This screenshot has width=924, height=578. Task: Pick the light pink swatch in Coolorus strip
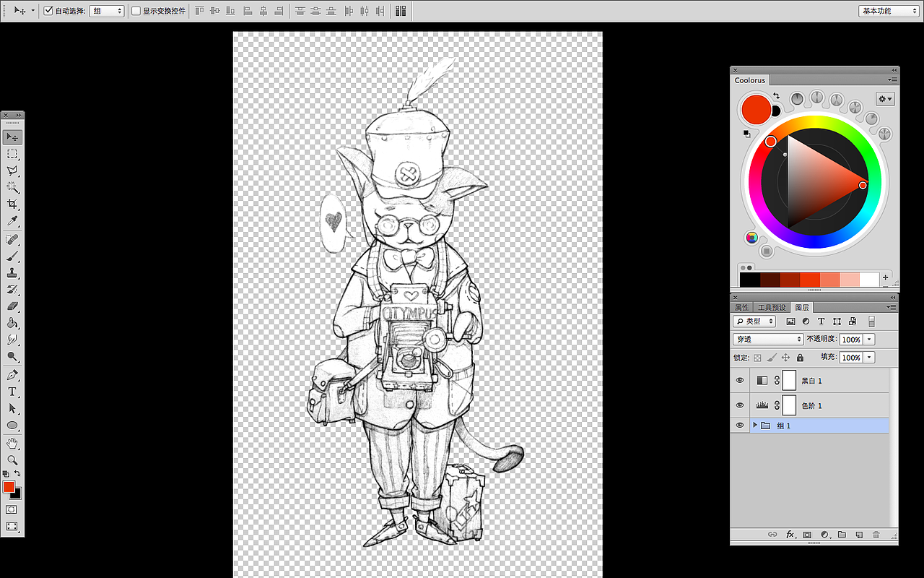point(850,280)
